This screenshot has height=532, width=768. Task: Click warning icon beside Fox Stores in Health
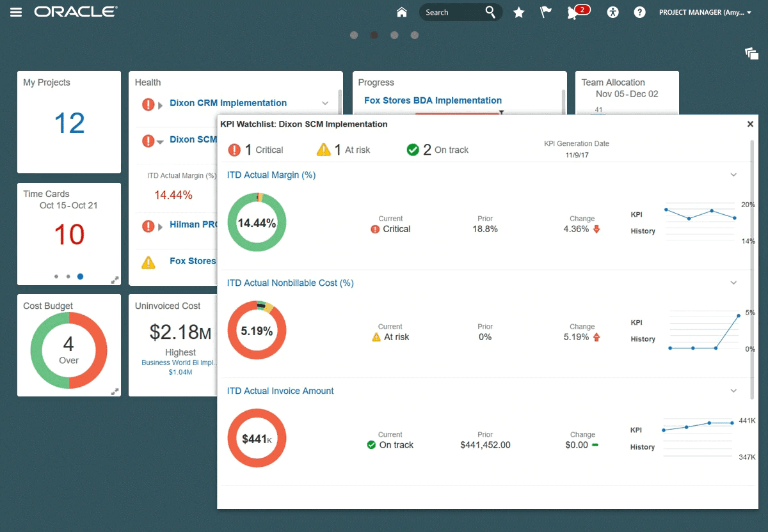coord(148,262)
